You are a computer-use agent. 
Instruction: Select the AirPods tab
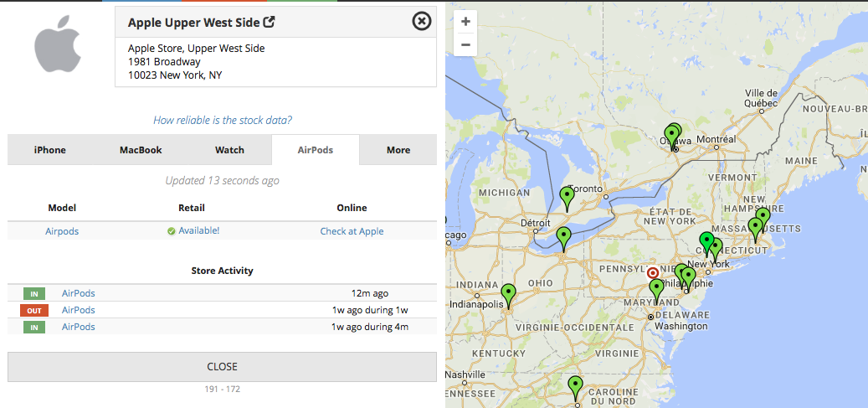pos(316,150)
